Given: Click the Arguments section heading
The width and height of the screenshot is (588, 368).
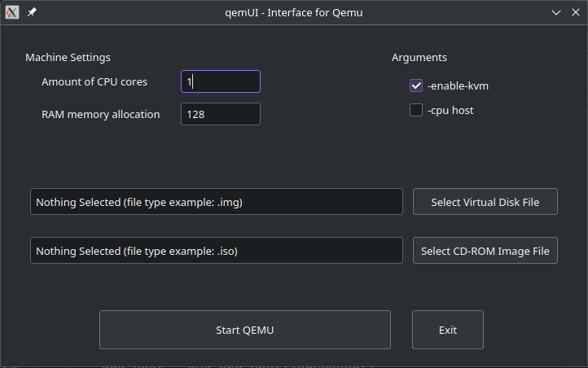Looking at the screenshot, I should coord(419,57).
